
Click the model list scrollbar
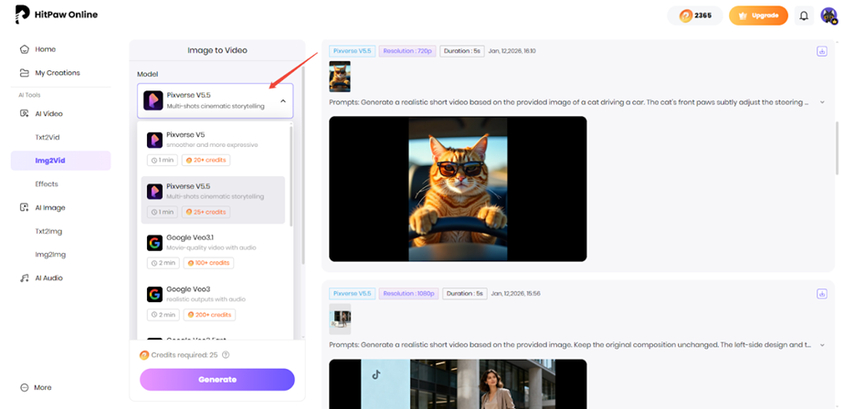(x=291, y=175)
